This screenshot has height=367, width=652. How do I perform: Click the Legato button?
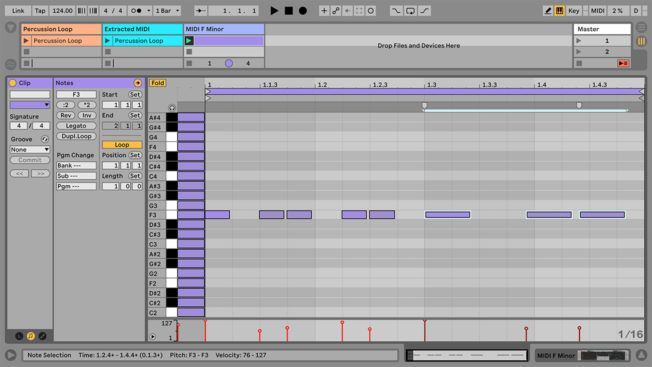[x=76, y=126]
